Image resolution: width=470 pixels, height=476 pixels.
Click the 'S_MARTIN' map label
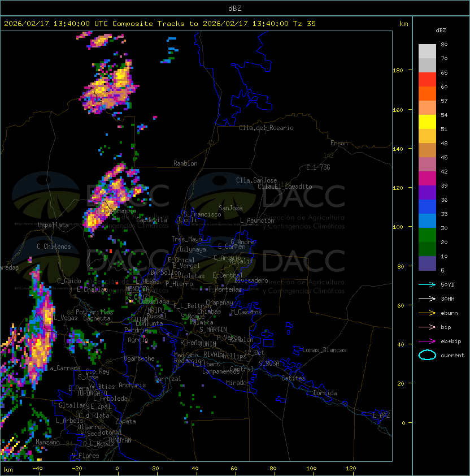point(213,330)
